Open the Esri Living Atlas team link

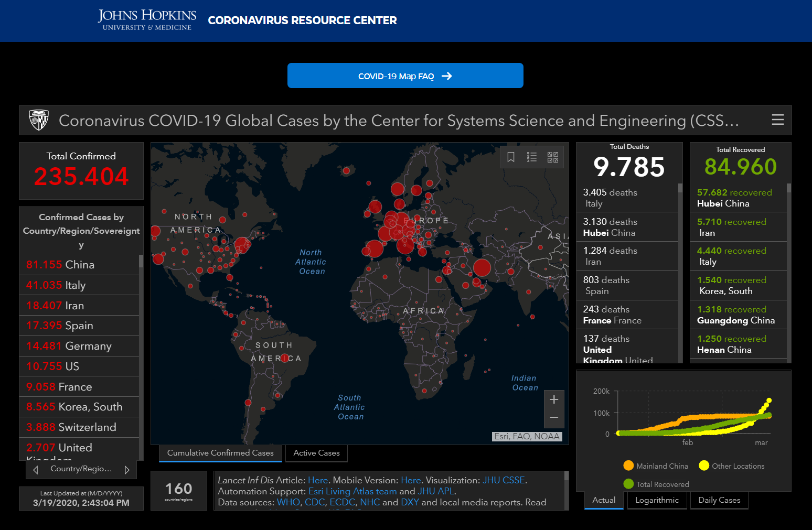coord(352,491)
